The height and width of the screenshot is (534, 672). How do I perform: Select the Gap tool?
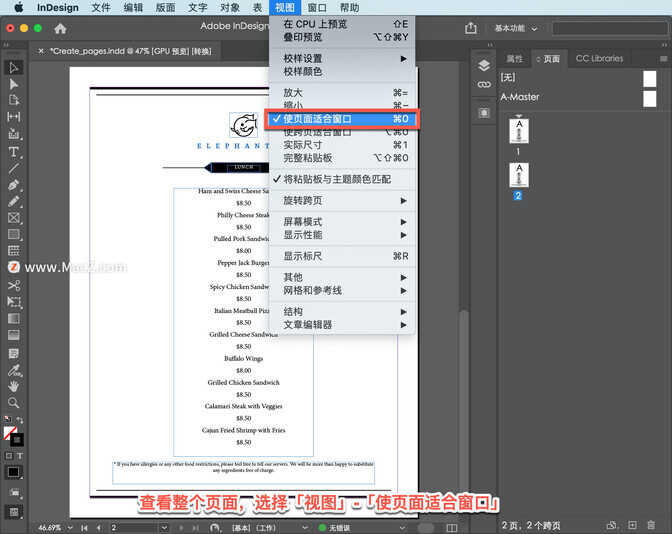(14, 117)
